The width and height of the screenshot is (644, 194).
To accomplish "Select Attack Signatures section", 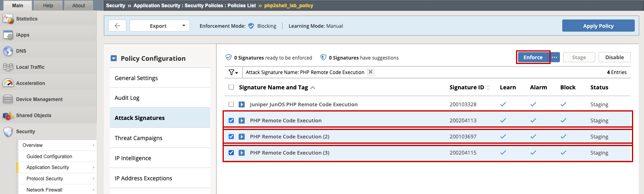I will [x=160, y=118].
